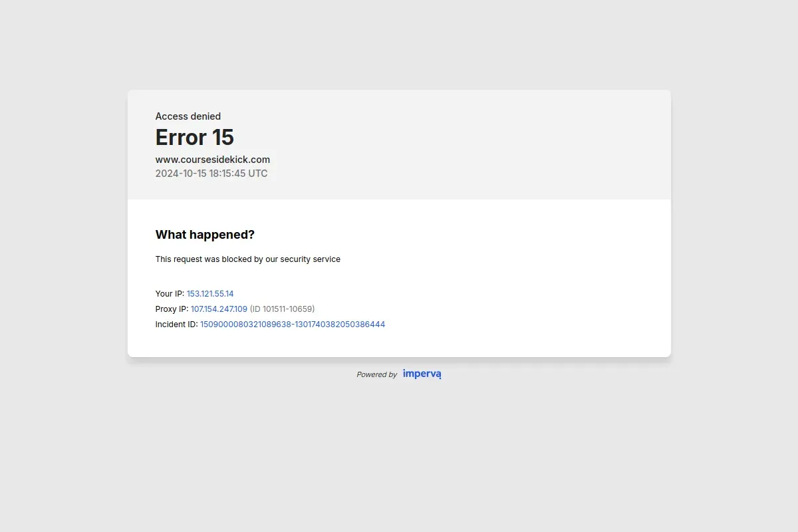Click the IP address 153.121.55.14
Viewport: 798px width, 532px height.
tap(210, 293)
